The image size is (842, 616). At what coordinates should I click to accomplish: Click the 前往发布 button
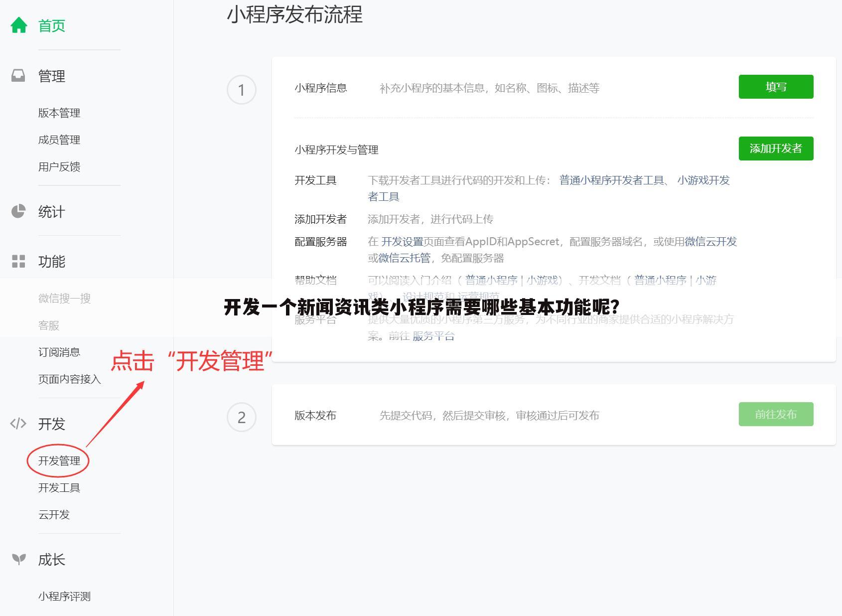(x=776, y=414)
